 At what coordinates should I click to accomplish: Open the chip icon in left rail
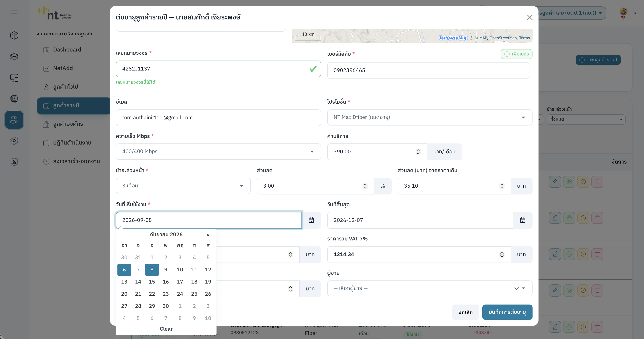pyautogui.click(x=14, y=99)
